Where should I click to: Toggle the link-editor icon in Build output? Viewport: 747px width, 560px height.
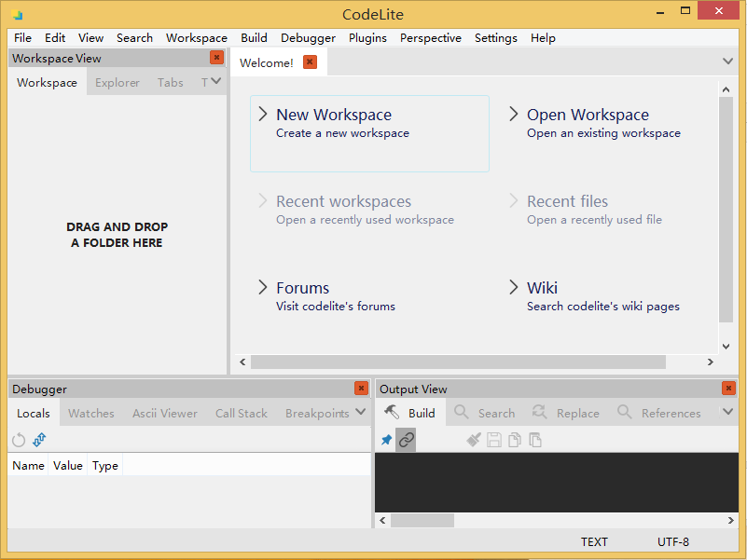[408, 439]
